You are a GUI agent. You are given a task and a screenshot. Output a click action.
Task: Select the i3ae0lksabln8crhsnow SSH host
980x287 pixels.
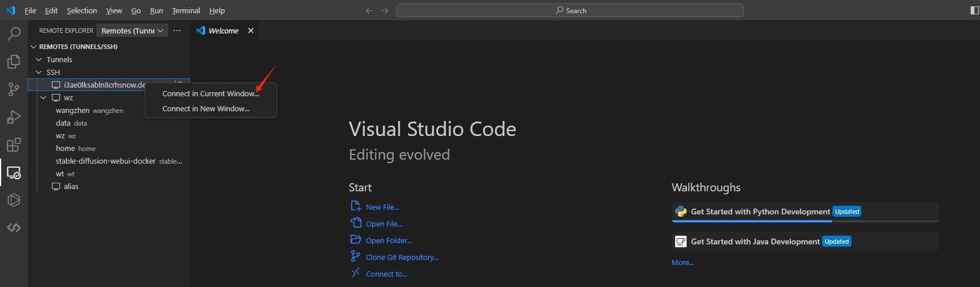pyautogui.click(x=109, y=85)
